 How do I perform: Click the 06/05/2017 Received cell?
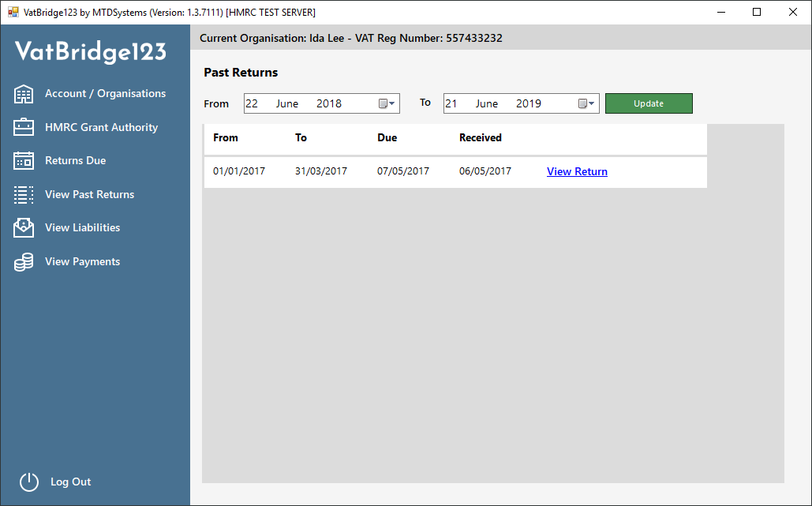click(x=485, y=171)
